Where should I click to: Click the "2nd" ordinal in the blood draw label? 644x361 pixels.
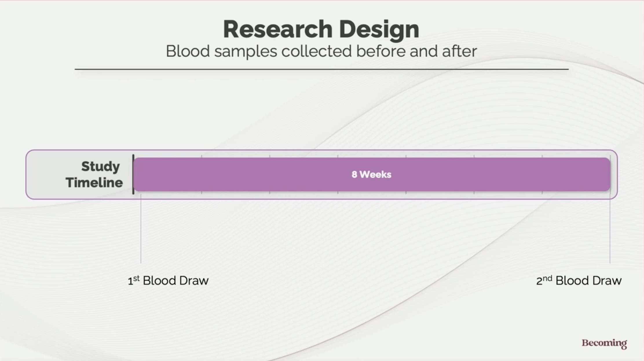click(544, 280)
